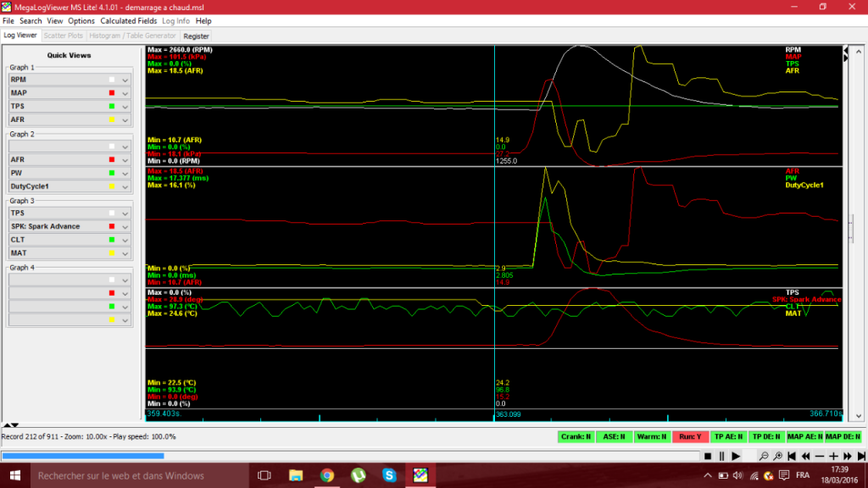Open the Wi-Fi network tray icon
This screenshot has width=868, height=488.
click(x=754, y=475)
